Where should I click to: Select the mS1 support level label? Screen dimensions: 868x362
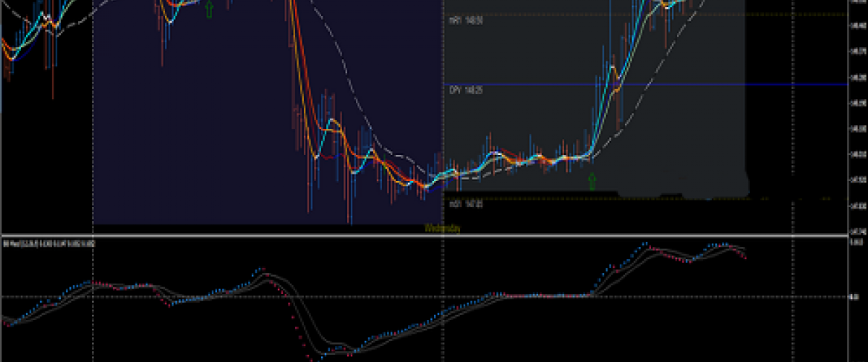pos(464,204)
